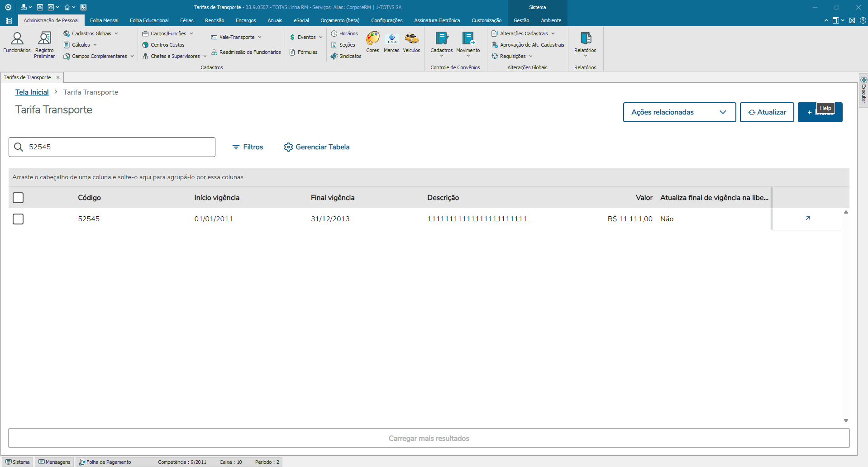This screenshot has height=467, width=868.
Task: Open Aprovação de Alt. Cadastrais
Action: pyautogui.click(x=528, y=45)
